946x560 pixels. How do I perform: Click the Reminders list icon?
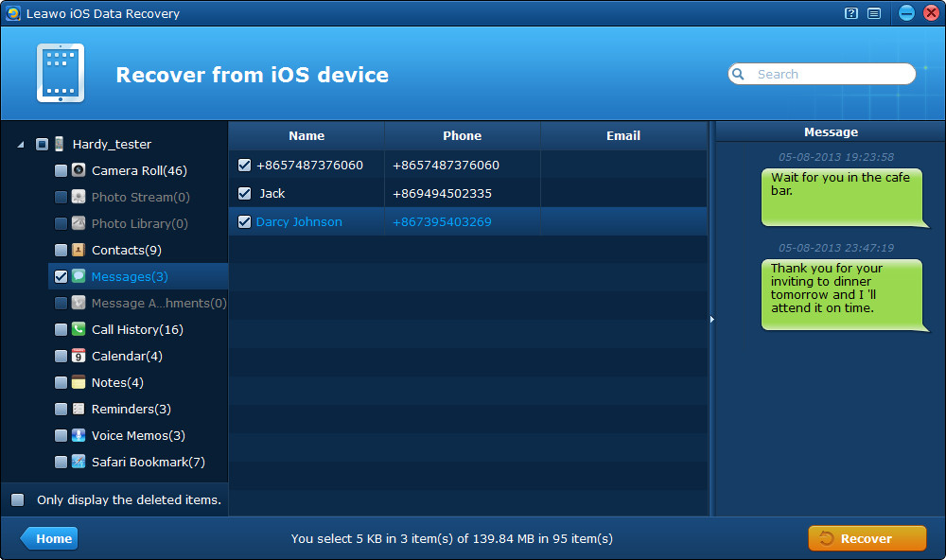pos(79,409)
